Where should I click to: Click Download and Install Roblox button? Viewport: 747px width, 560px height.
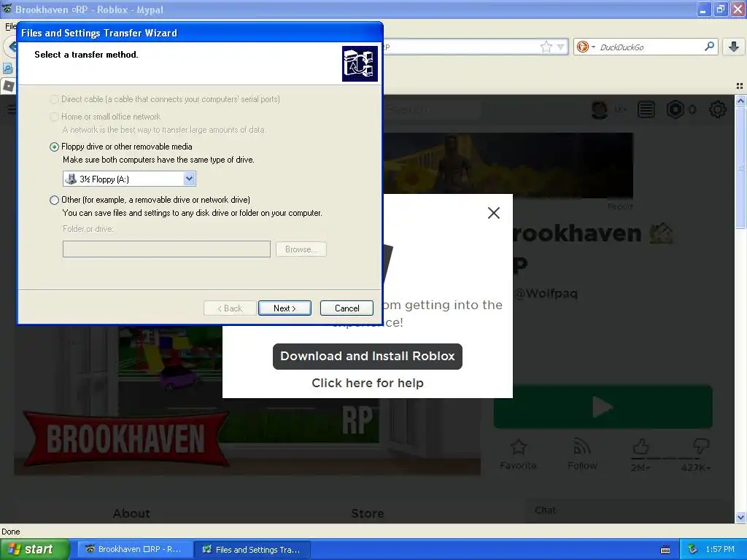coord(368,356)
